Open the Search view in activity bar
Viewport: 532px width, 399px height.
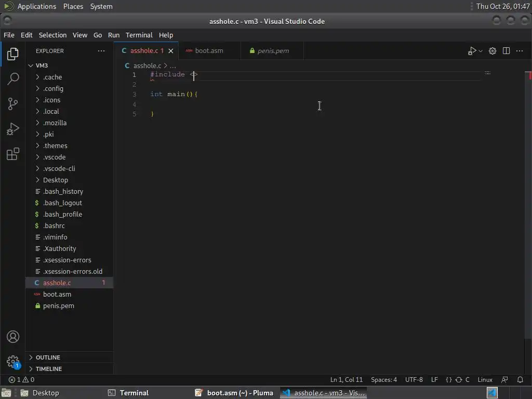13,79
